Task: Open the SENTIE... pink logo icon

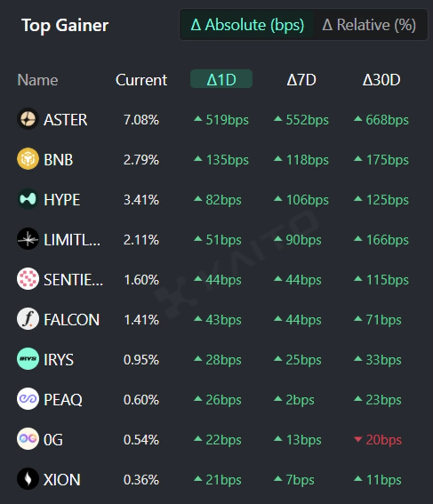Action: pyautogui.click(x=28, y=279)
